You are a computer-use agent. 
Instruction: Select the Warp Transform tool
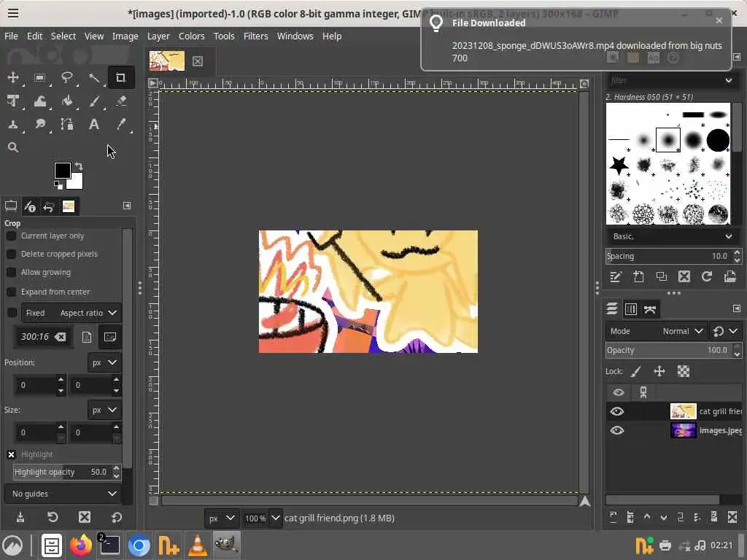coord(40,101)
